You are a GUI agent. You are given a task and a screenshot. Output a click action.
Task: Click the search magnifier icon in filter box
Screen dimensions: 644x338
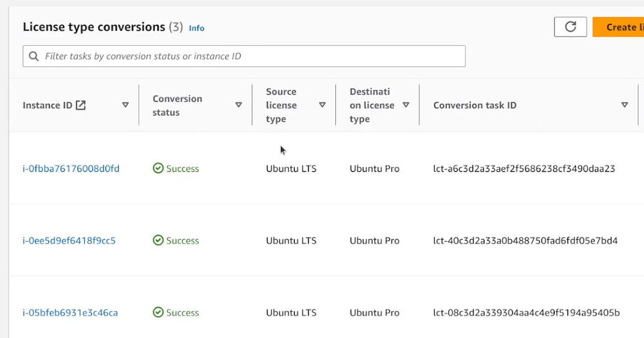pos(34,57)
